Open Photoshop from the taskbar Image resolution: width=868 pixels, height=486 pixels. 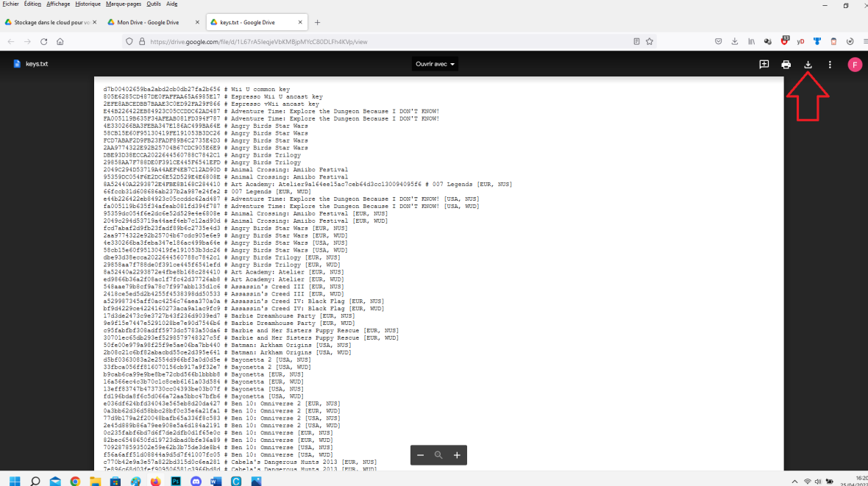pyautogui.click(x=176, y=482)
